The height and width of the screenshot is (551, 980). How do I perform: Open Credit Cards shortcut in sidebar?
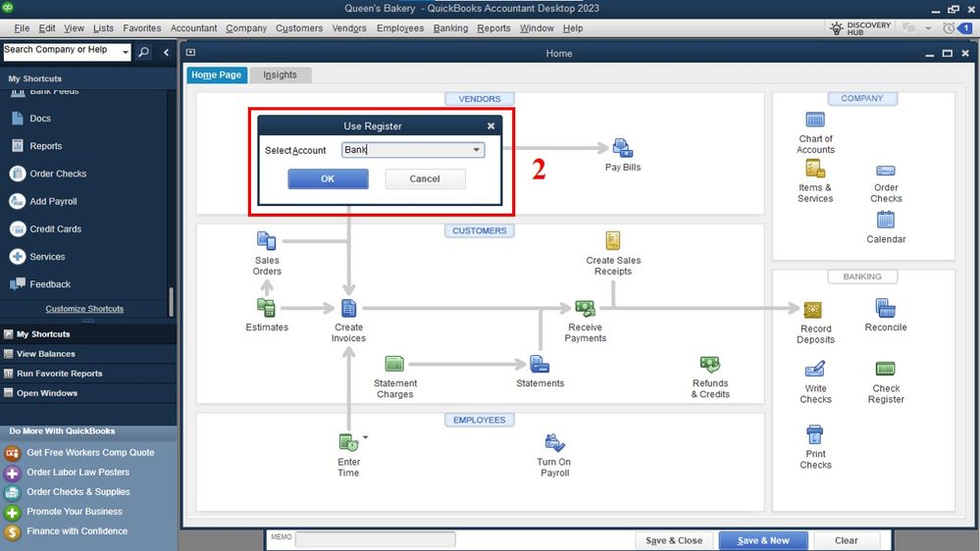(55, 228)
